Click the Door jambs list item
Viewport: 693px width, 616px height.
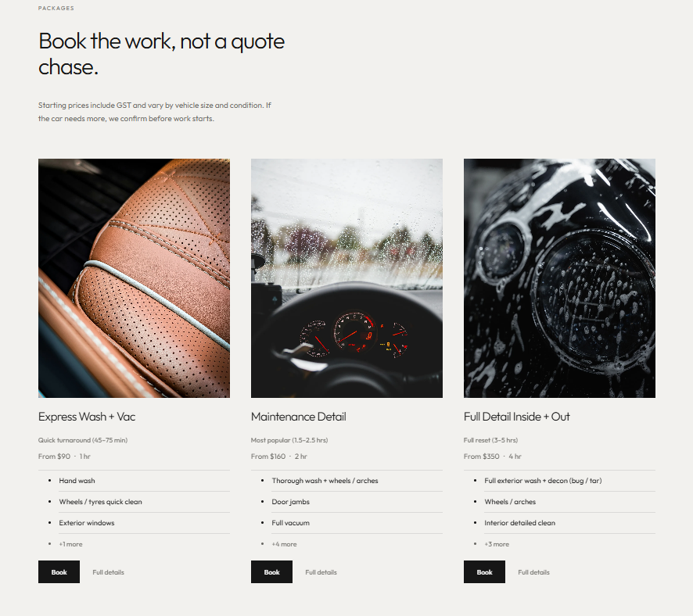tap(290, 502)
